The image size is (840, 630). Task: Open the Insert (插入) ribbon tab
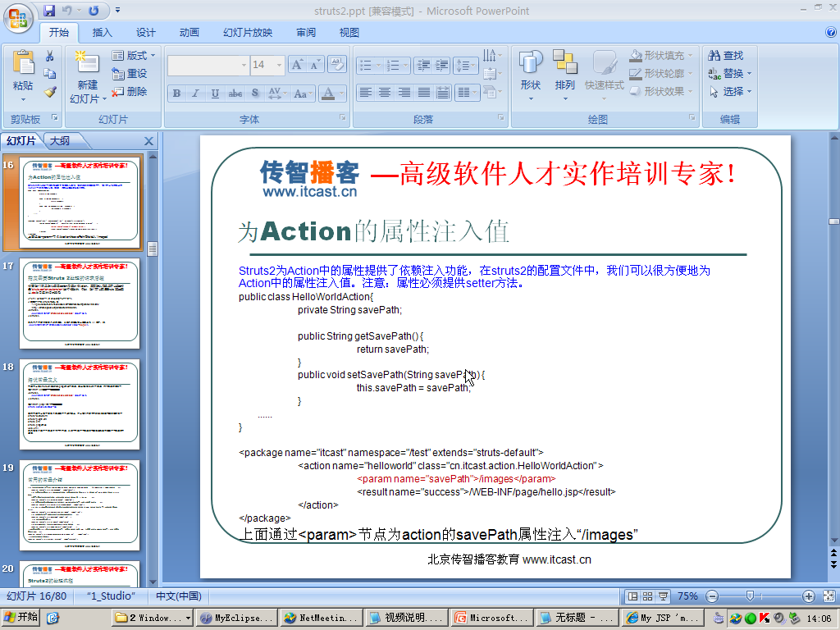[103, 33]
